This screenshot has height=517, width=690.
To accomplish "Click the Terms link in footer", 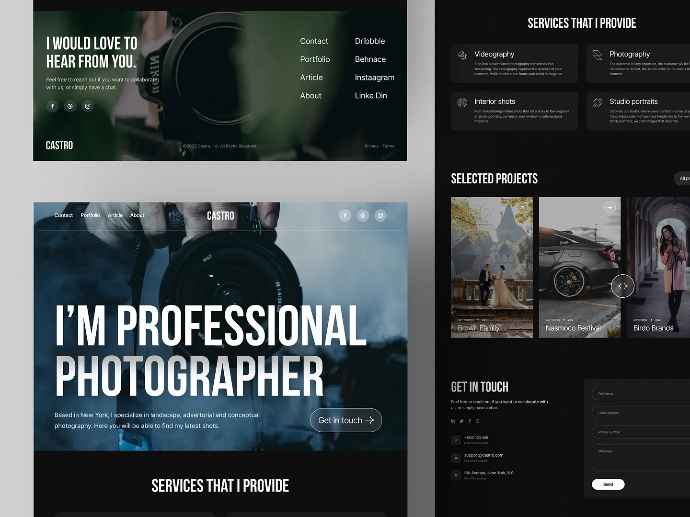I will (x=389, y=146).
